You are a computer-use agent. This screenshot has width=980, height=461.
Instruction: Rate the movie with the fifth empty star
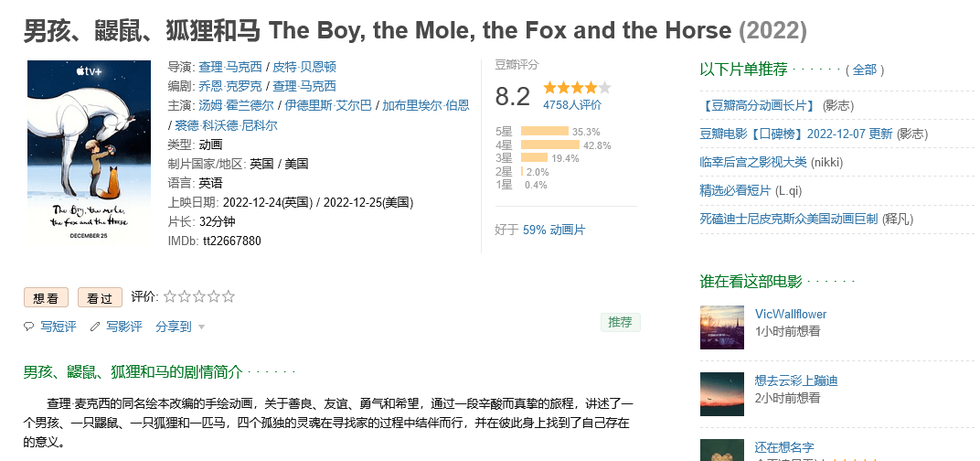pyautogui.click(x=229, y=296)
